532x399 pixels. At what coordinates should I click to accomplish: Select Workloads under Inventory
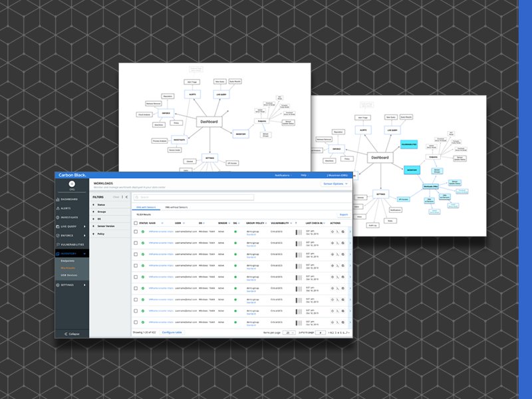[68, 268]
